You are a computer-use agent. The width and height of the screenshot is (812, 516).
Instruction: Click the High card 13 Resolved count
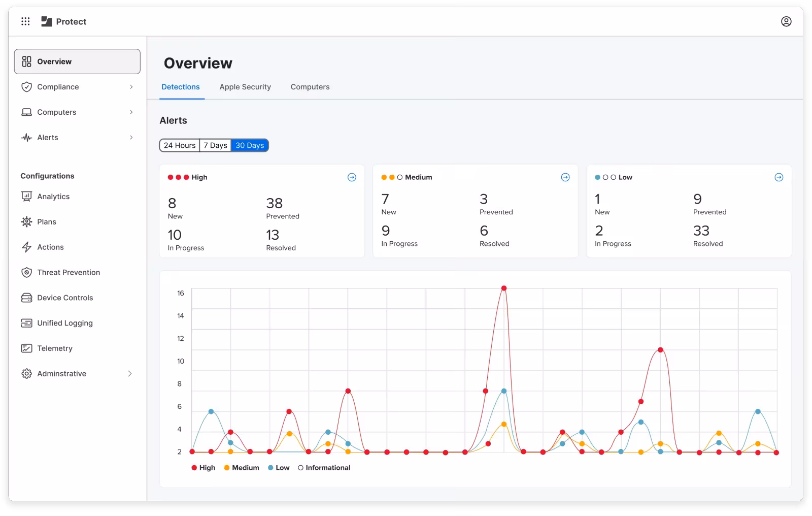273,235
